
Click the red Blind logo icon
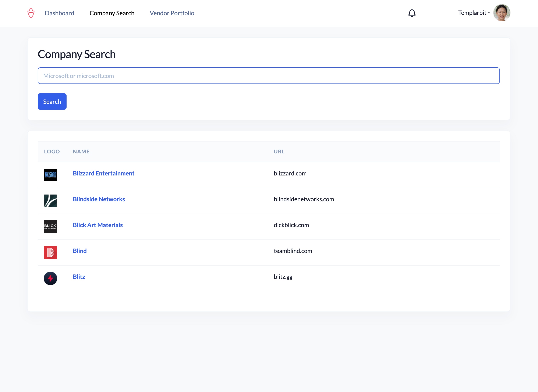coord(50,253)
